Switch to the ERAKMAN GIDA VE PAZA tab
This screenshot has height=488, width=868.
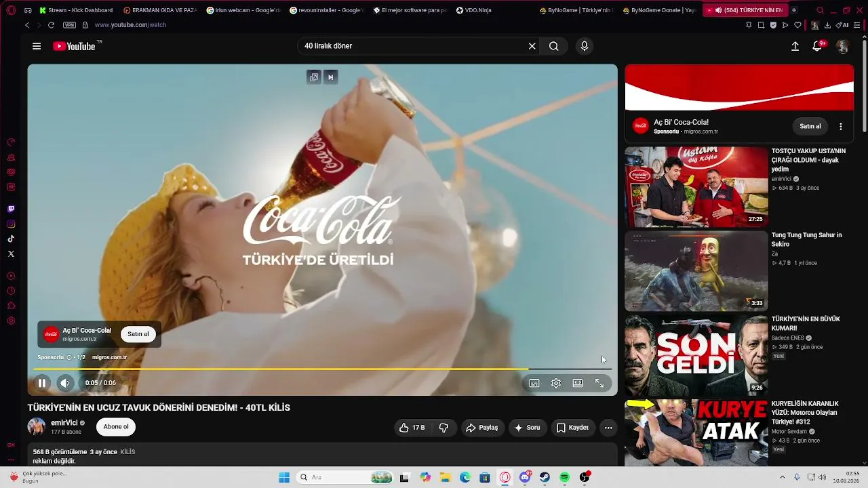(x=160, y=10)
